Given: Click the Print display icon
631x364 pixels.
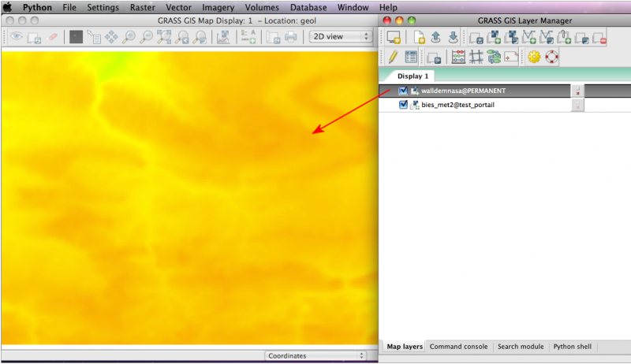Looking at the screenshot, I should tap(291, 37).
